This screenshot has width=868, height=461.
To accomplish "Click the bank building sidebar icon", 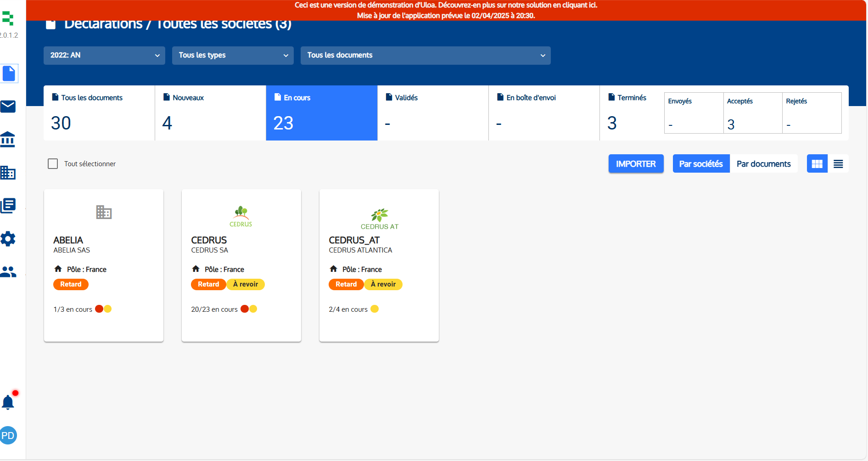I will tap(8, 139).
